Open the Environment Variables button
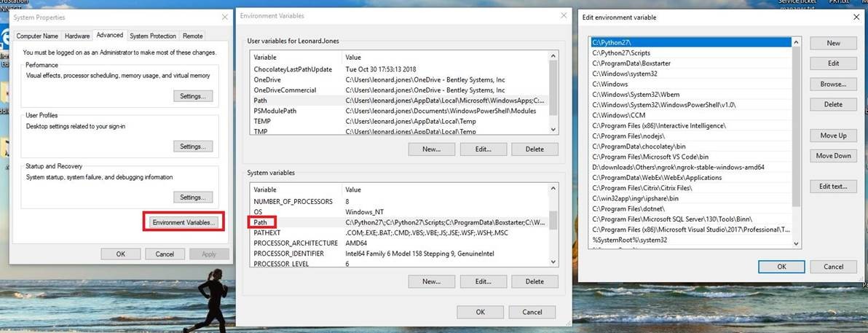868x333 pixels. [184, 222]
